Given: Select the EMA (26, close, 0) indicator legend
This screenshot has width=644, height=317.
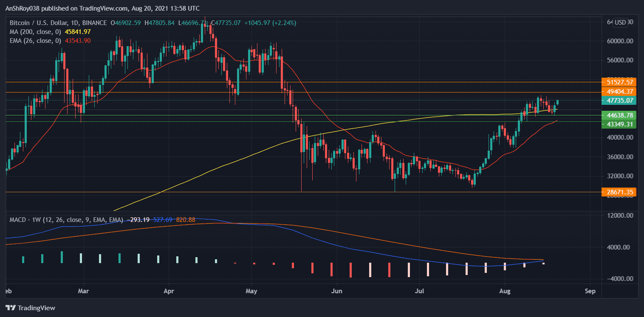Looking at the screenshot, I should 36,41.
